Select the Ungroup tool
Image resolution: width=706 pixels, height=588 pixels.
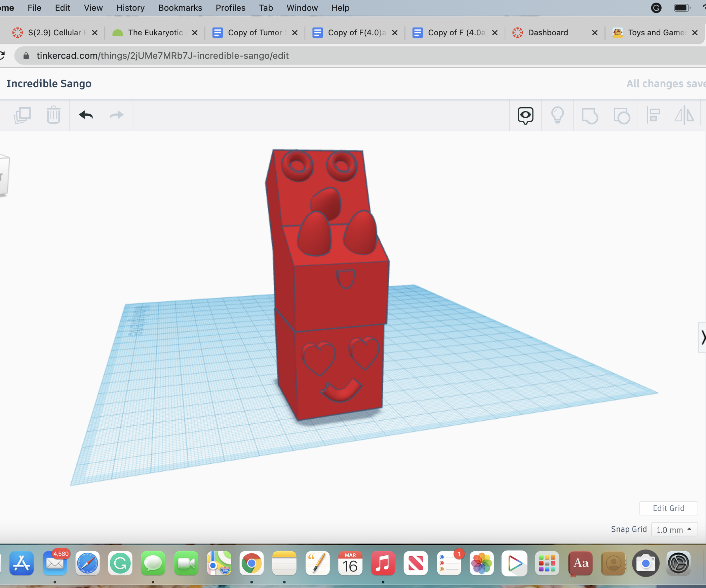(x=622, y=115)
